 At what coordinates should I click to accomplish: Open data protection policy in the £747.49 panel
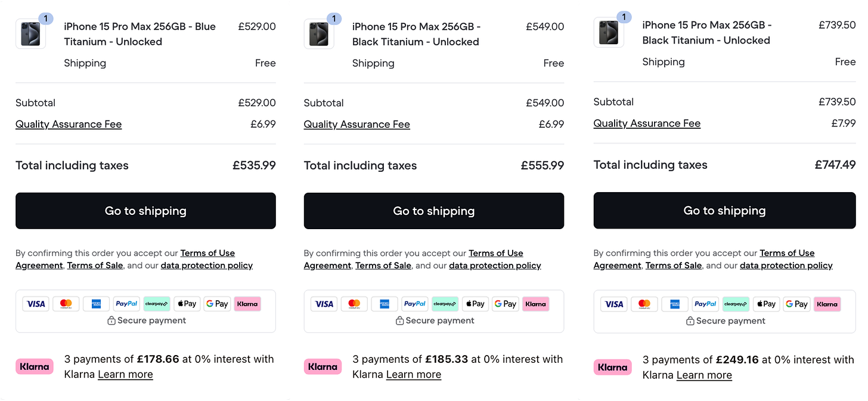(786, 266)
